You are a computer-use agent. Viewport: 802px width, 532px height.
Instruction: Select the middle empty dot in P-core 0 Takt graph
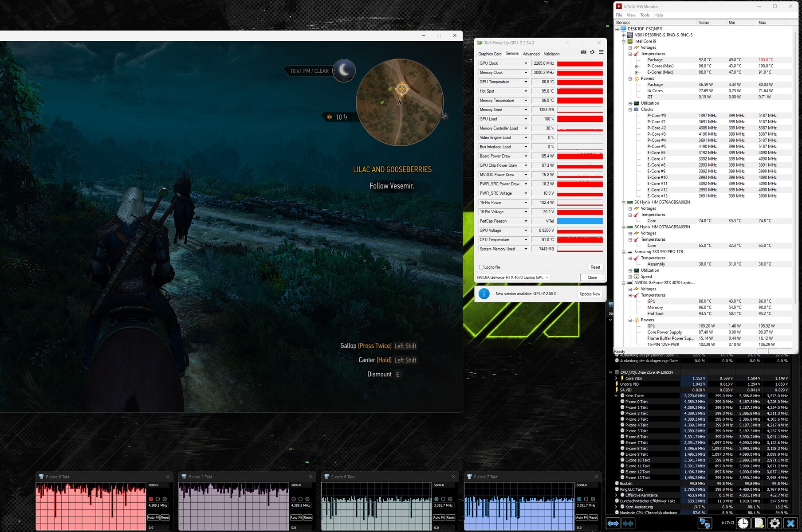[158, 499]
